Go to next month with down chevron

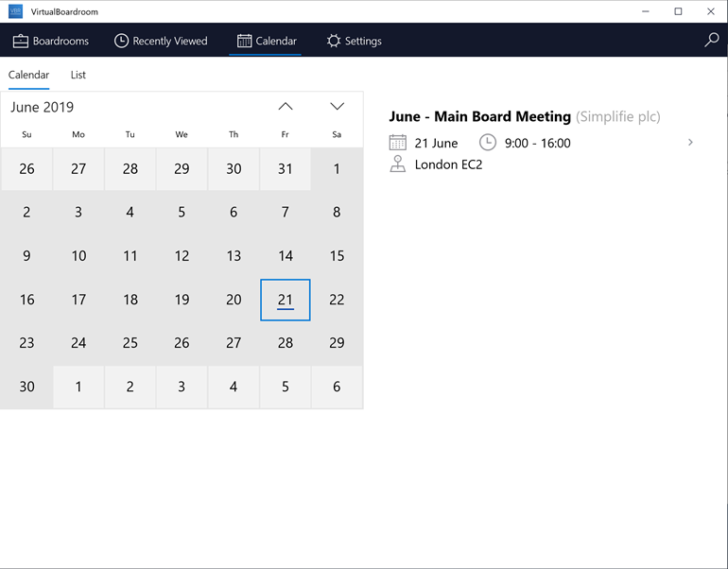coord(338,107)
